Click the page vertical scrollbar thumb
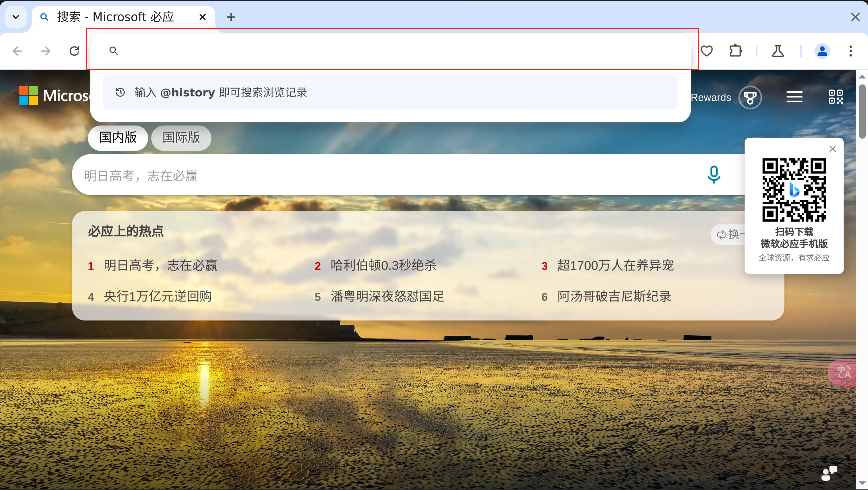868x490 pixels. point(862,111)
